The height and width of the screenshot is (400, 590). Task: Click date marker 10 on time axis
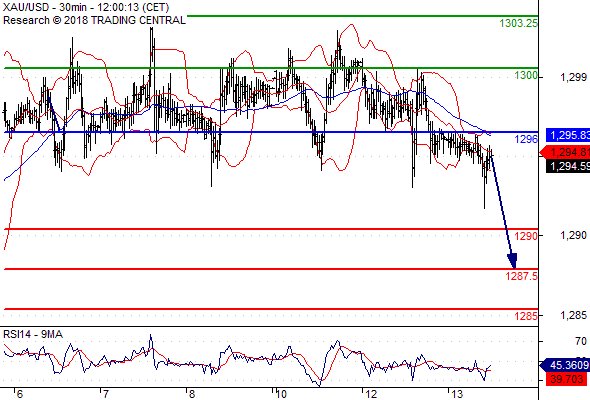click(281, 394)
